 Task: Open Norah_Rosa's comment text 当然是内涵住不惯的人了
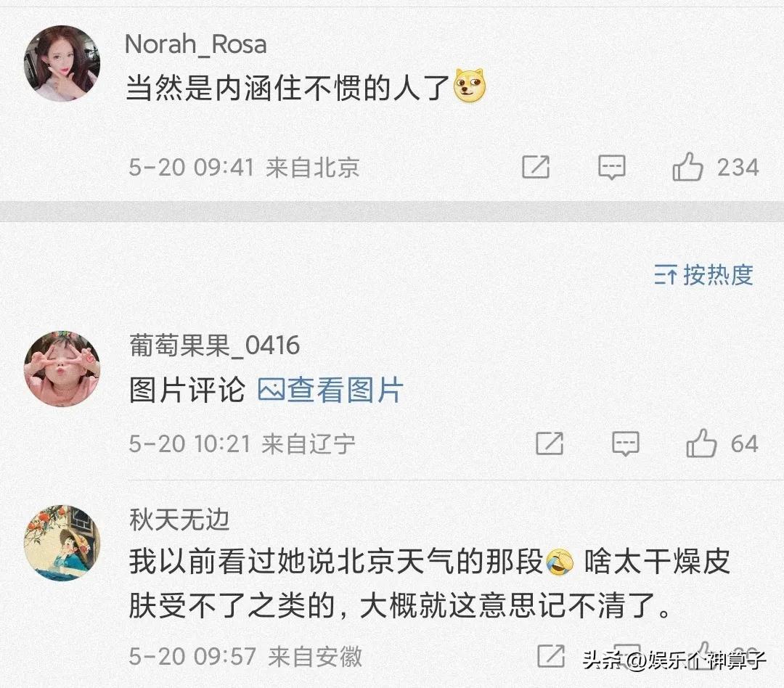(x=287, y=88)
